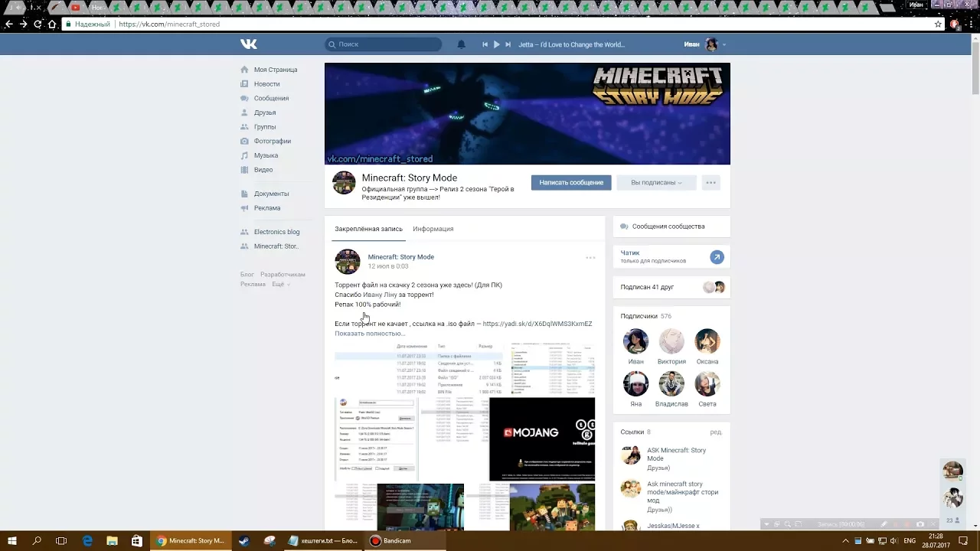
Task: Click ред. to edit links
Action: [715, 432]
